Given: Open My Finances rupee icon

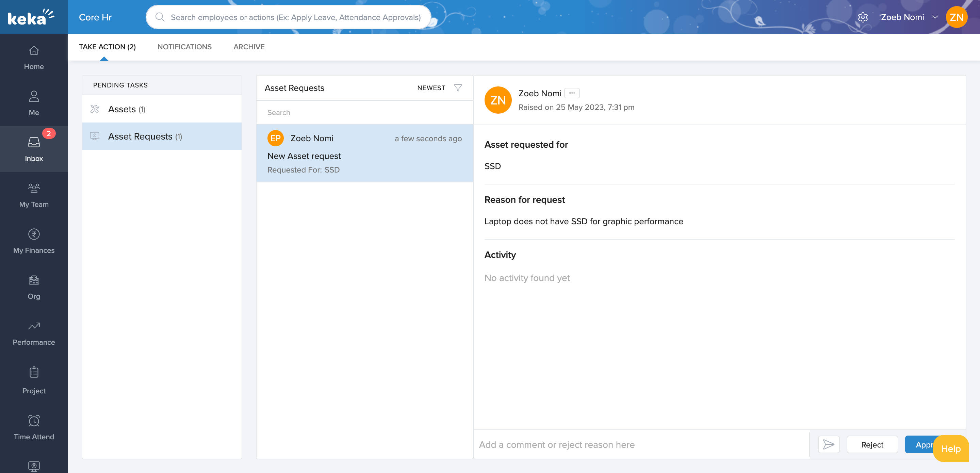Looking at the screenshot, I should (x=34, y=234).
